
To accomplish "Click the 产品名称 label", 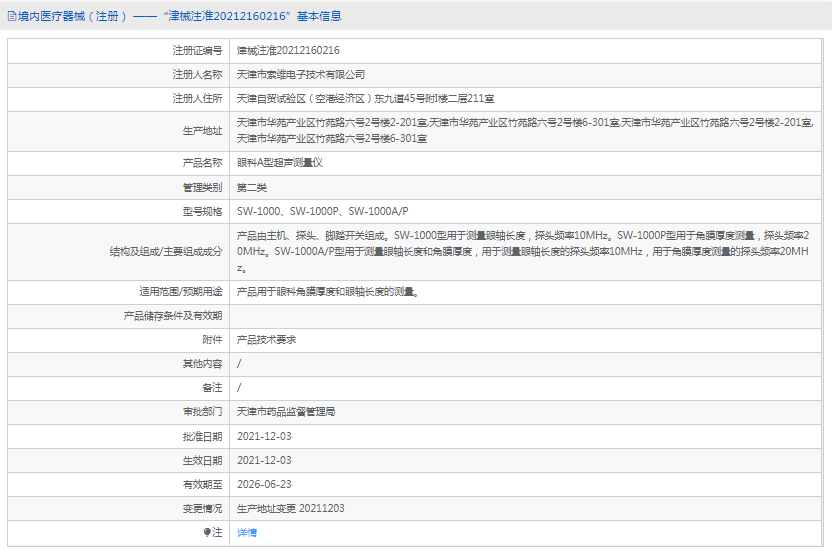I will tap(202, 163).
